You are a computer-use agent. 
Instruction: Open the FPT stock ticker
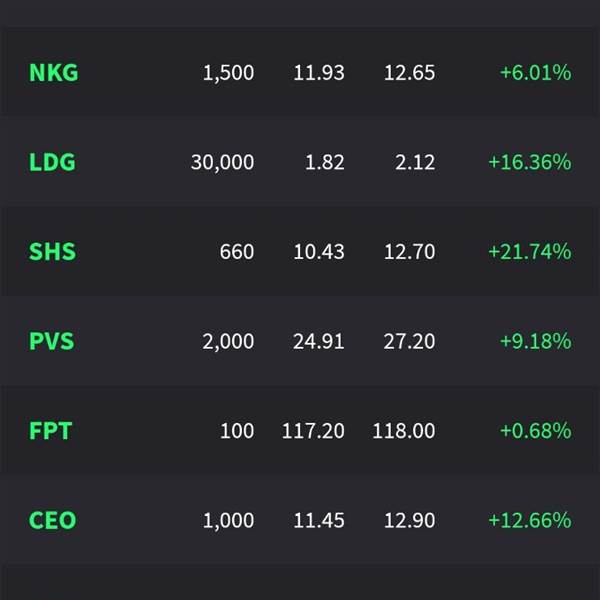tap(51, 430)
